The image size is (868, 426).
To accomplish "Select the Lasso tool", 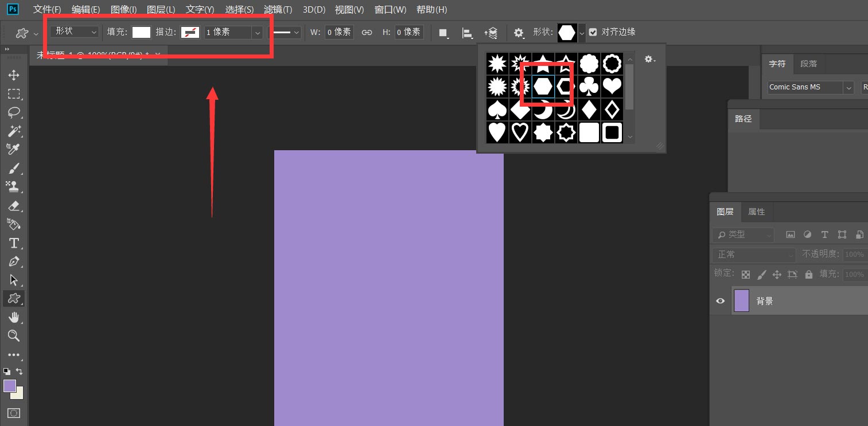I will point(14,112).
